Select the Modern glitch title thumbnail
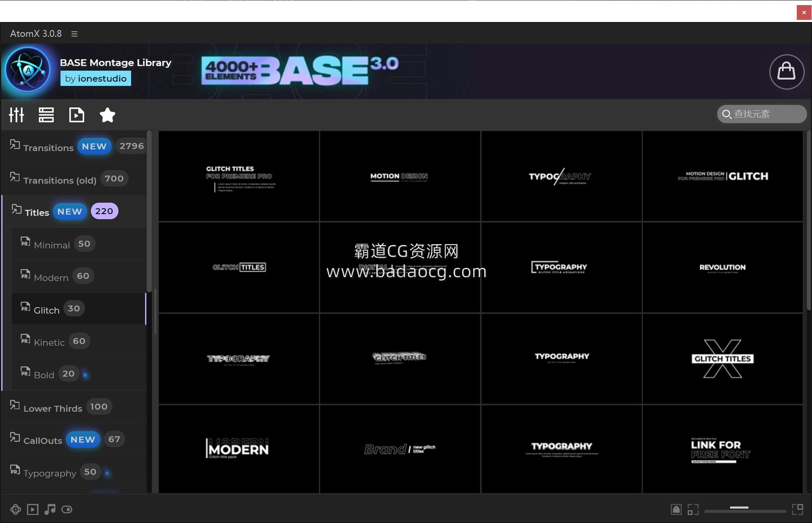Screen dimensions: 812x523 click(239, 449)
